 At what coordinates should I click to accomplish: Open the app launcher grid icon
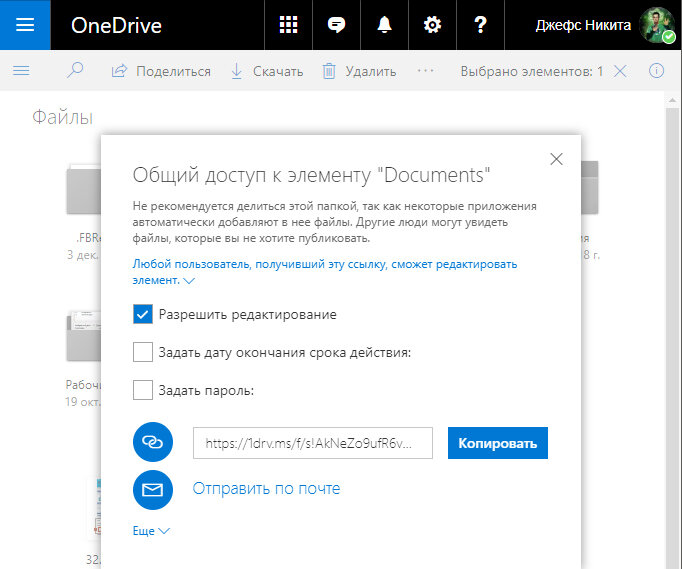pyautogui.click(x=288, y=25)
